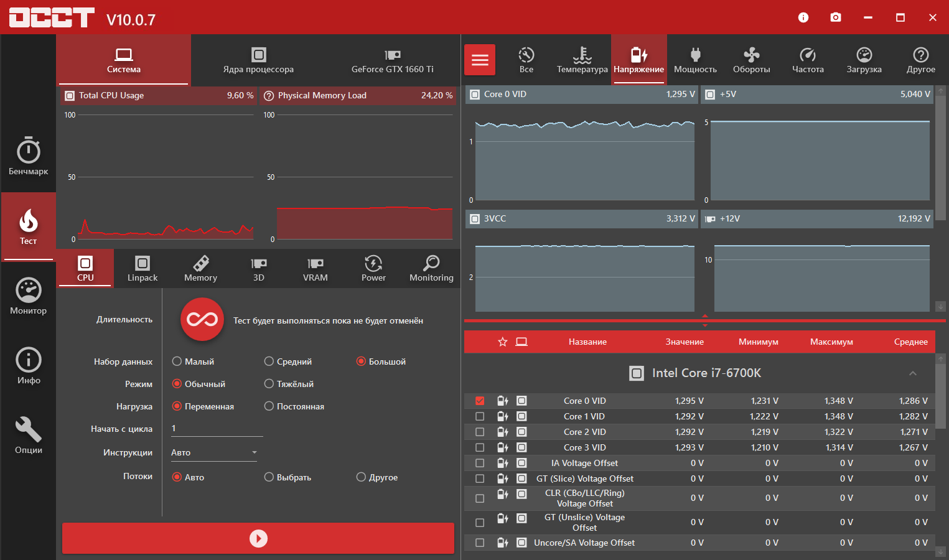
Task: Uncheck the Core 0 VID checkbox
Action: coord(480,401)
